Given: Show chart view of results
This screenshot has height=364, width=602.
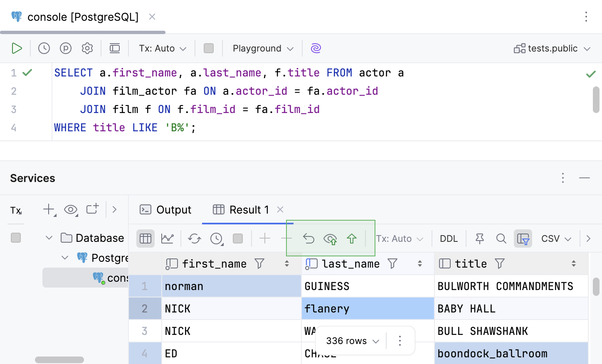Looking at the screenshot, I should coord(168,239).
